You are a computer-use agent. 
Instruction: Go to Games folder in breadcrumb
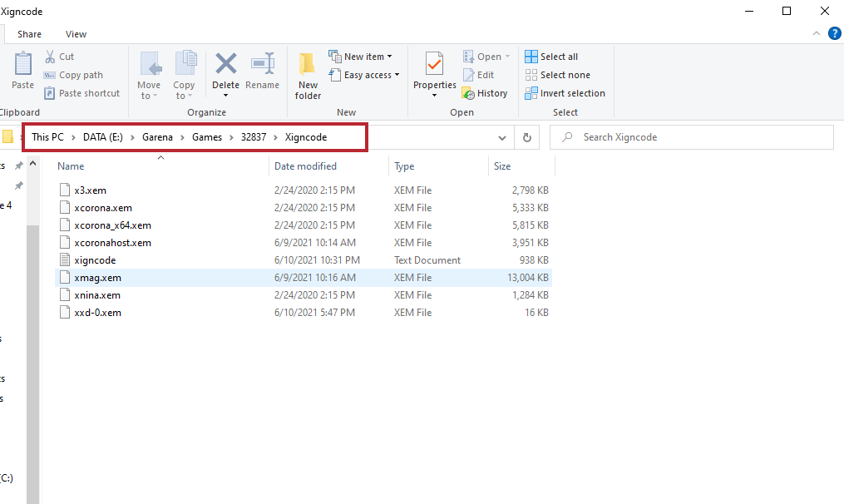207,137
